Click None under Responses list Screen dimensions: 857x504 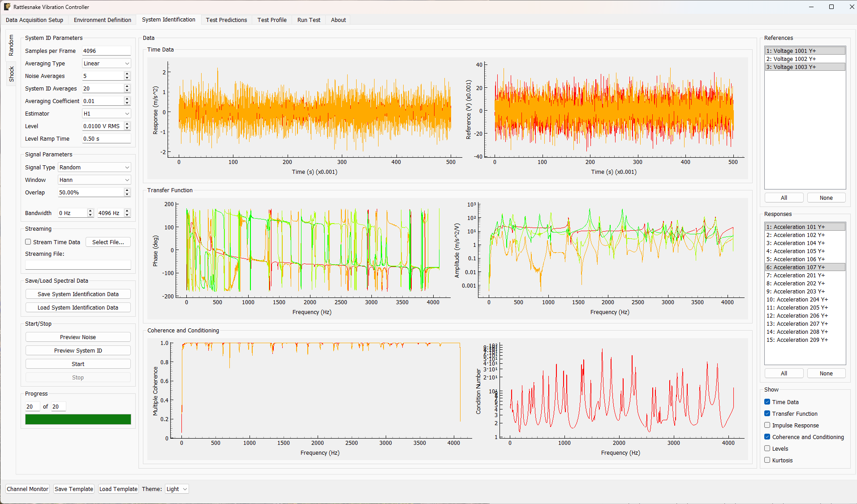coord(826,373)
